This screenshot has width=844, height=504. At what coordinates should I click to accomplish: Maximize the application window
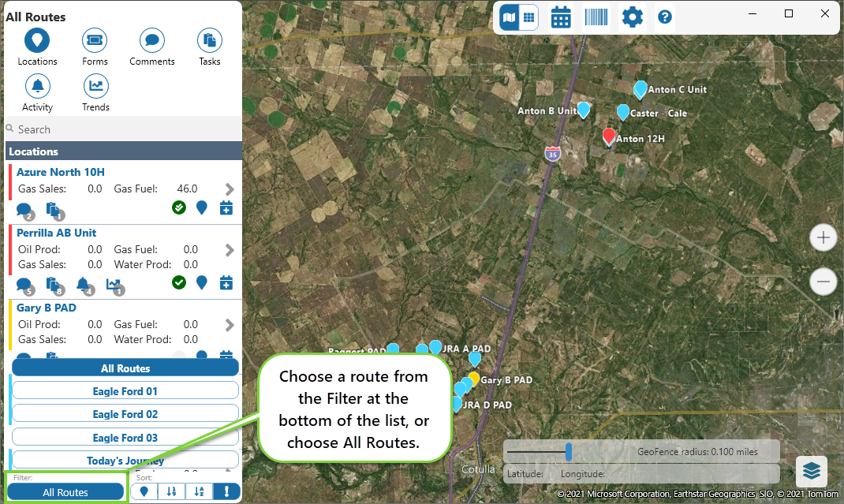[x=789, y=14]
